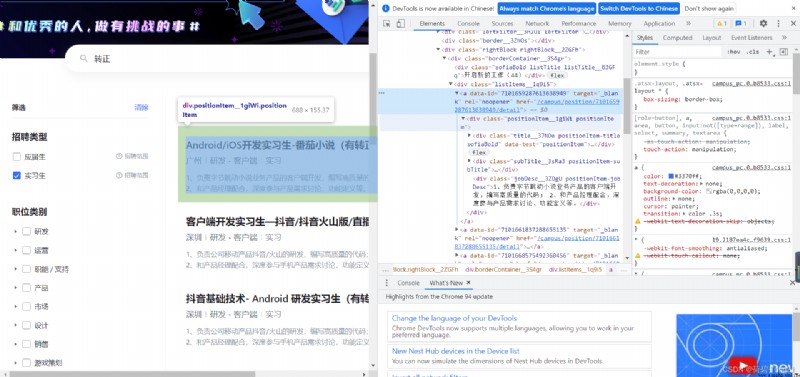Viewport: 800px width, 377px height.
Task: Check the 应届生 checkbox
Action: 16,157
